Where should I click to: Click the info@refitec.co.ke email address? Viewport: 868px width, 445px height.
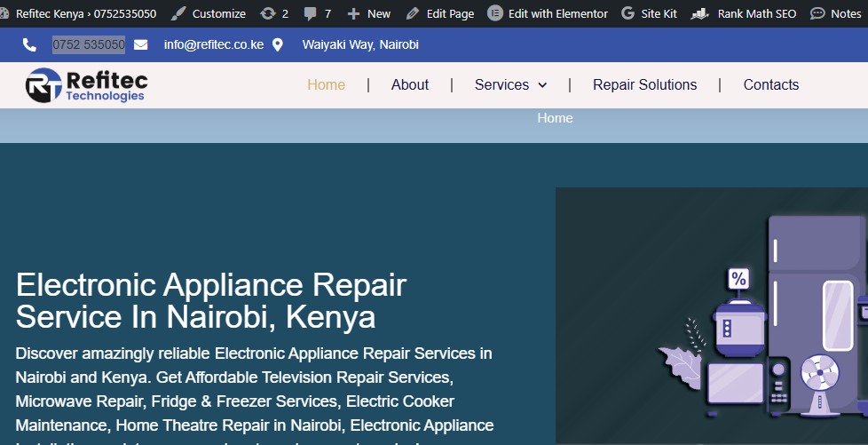tap(214, 44)
